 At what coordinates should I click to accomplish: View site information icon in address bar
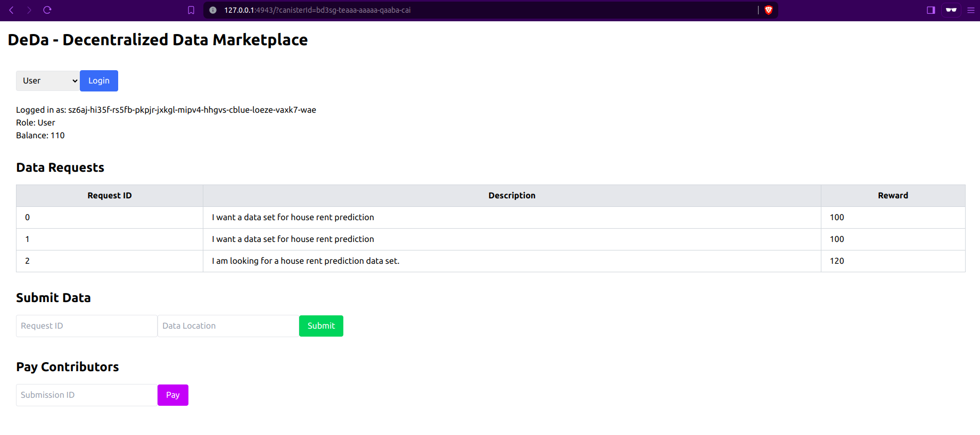[213, 10]
